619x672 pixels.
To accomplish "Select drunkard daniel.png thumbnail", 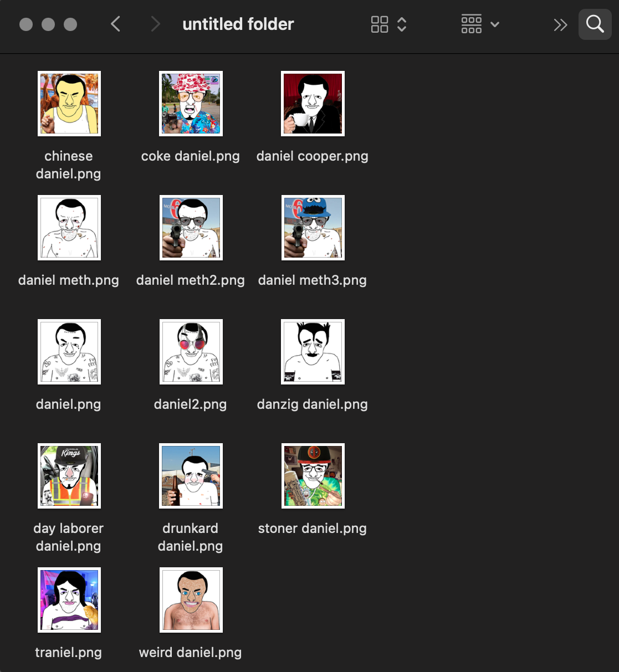I will (191, 476).
